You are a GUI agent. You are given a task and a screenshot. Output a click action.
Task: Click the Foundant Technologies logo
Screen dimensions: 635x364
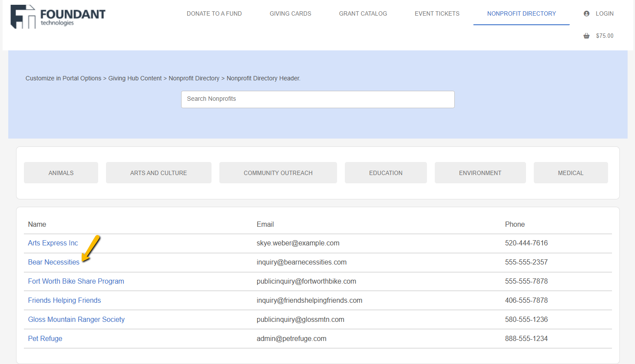(x=58, y=17)
